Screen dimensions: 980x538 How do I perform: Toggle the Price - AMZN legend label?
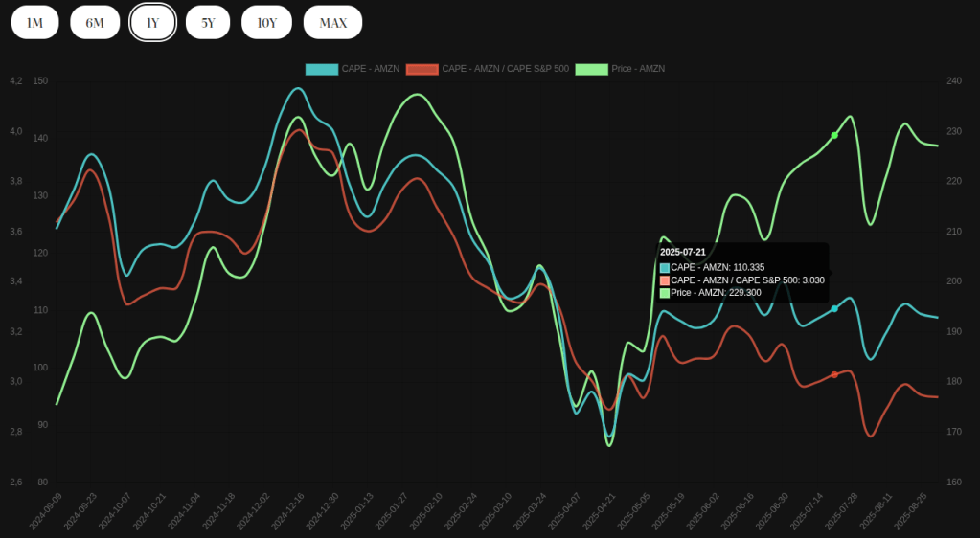(x=638, y=69)
